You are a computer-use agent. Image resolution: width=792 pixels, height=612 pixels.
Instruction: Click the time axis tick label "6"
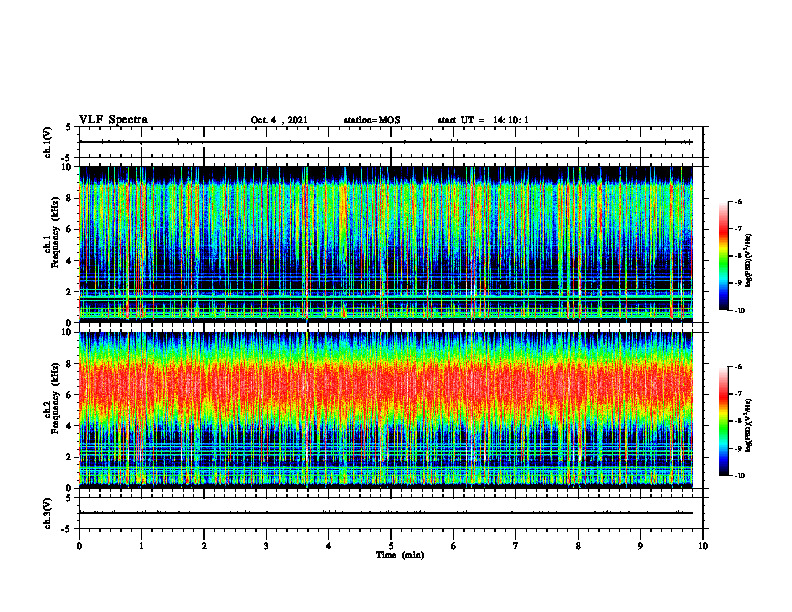tap(453, 546)
